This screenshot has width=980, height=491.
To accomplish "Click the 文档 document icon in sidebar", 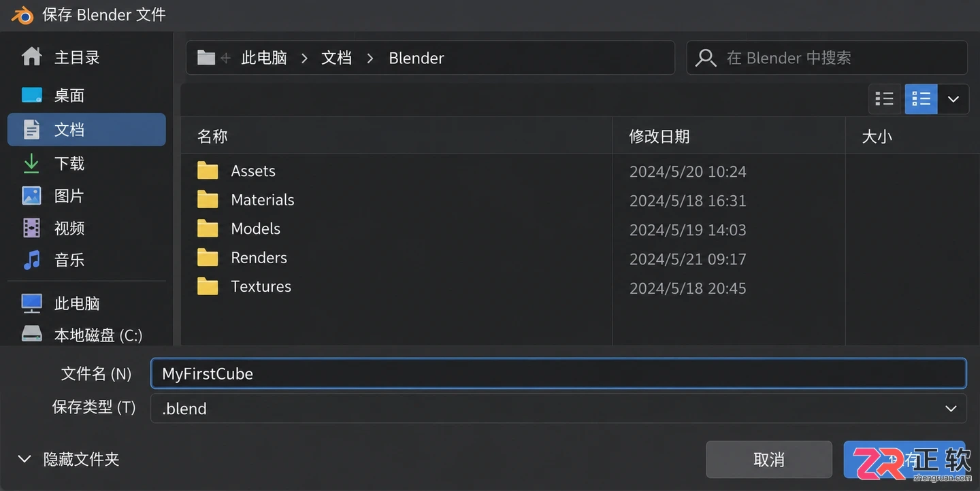I will [31, 129].
